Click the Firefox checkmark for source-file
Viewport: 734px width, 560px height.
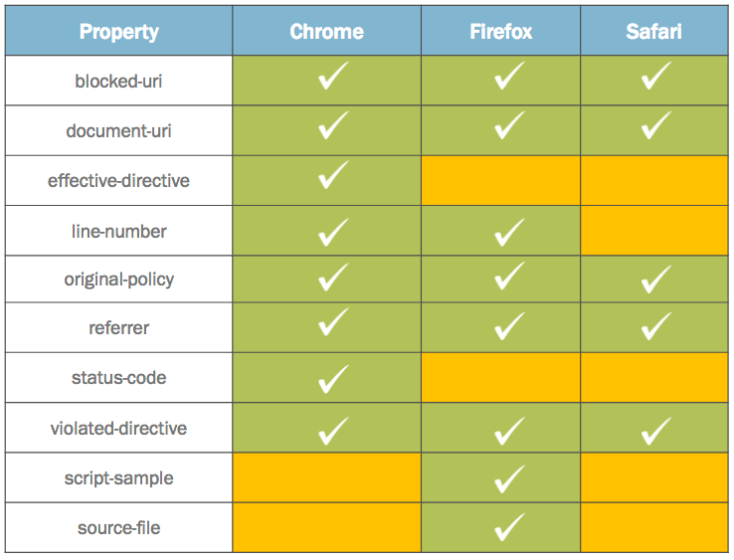[508, 524]
